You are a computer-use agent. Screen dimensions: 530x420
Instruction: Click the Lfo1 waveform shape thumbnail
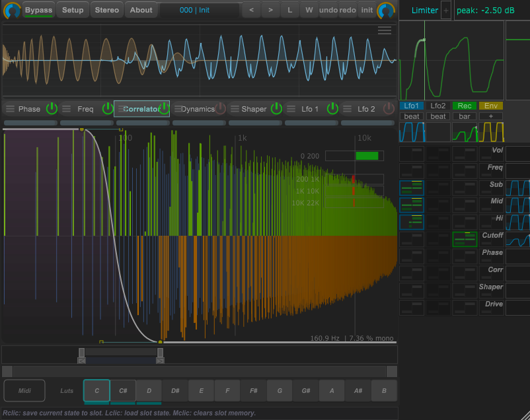(x=412, y=132)
